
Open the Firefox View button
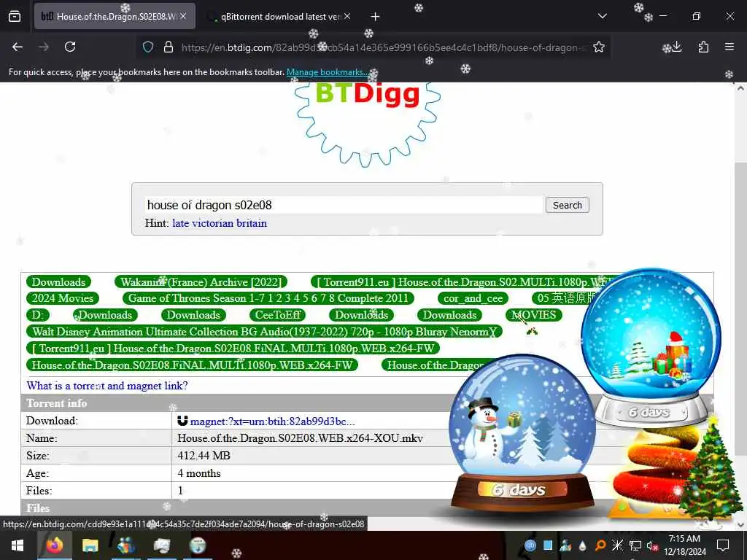coord(15,16)
